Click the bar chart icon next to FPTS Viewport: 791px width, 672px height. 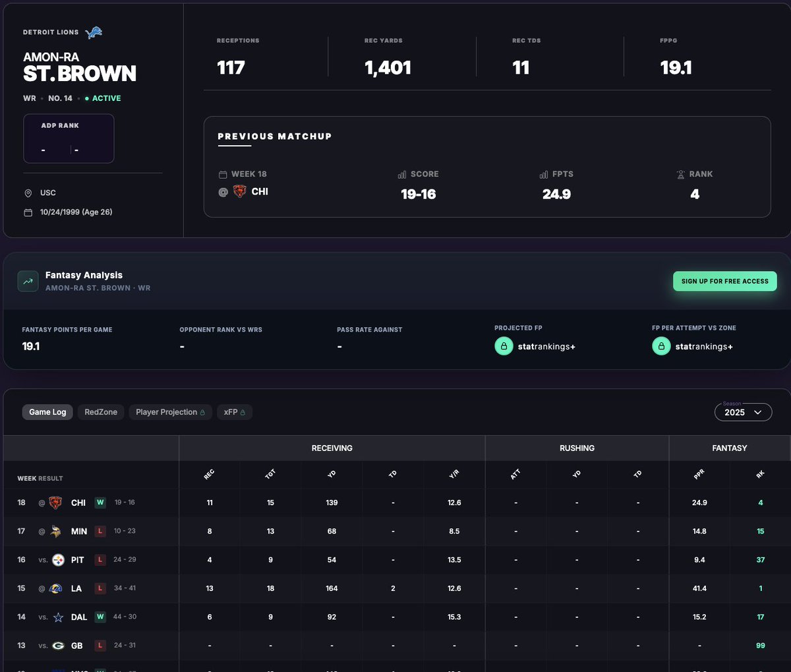[x=544, y=175]
